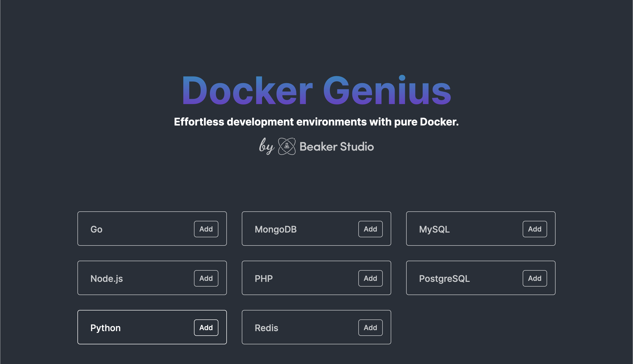Add the MySQL environment

[534, 229]
